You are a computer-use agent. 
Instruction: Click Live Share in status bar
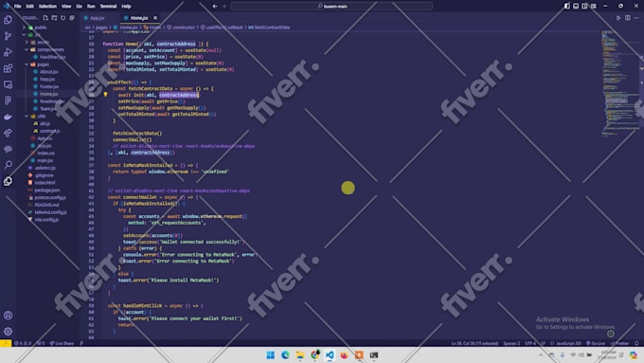click(62, 343)
